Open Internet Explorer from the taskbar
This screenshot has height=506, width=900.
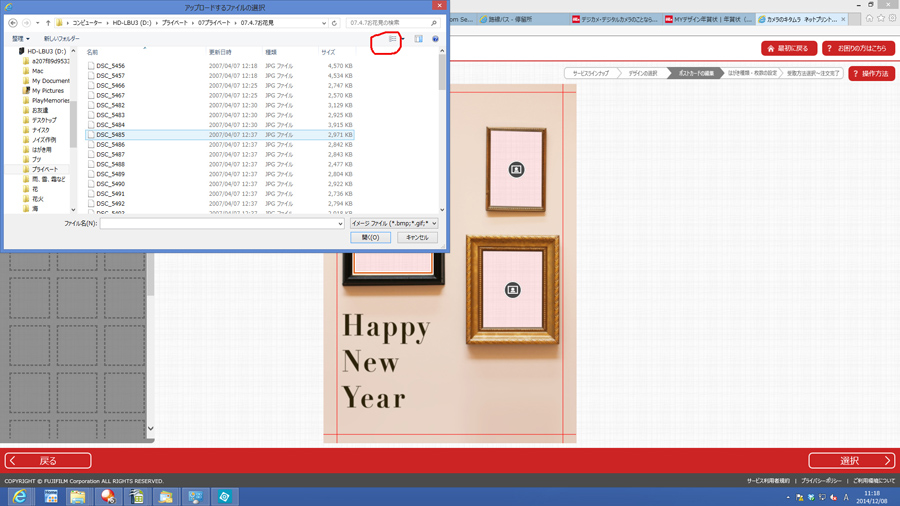tap(20, 496)
